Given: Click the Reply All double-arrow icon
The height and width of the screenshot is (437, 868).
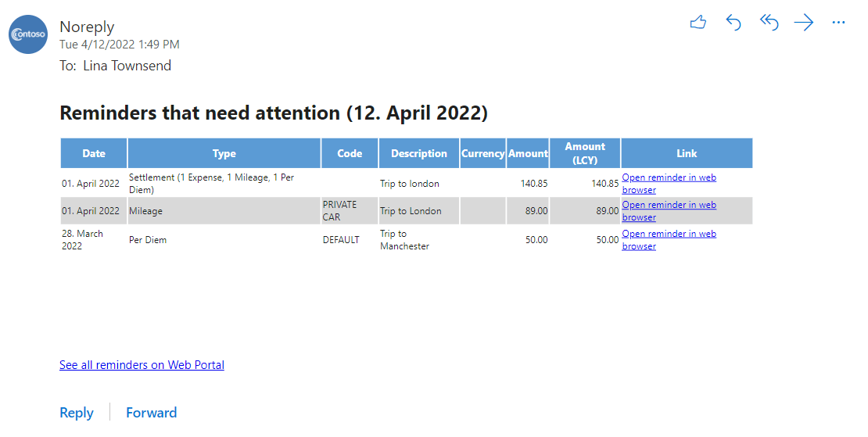Looking at the screenshot, I should coord(769,22).
